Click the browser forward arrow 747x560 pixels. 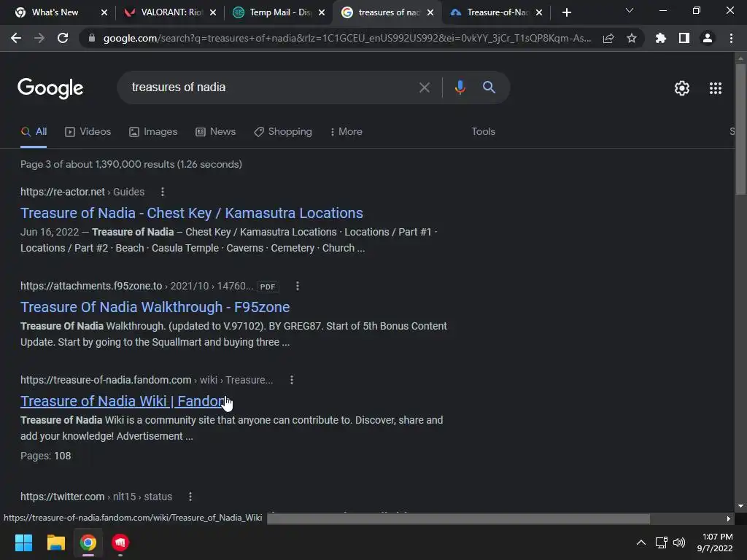coord(39,38)
